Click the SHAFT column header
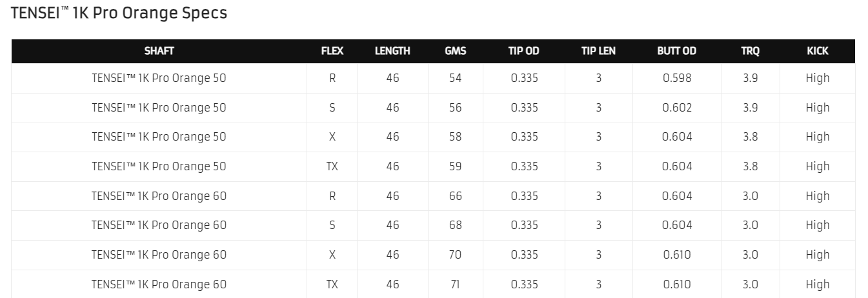 point(159,51)
